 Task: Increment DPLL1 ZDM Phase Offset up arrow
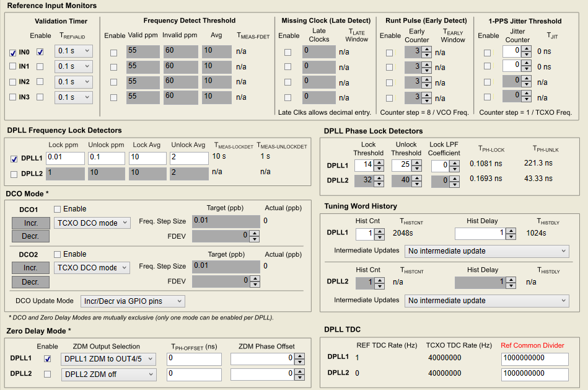[x=300, y=356]
